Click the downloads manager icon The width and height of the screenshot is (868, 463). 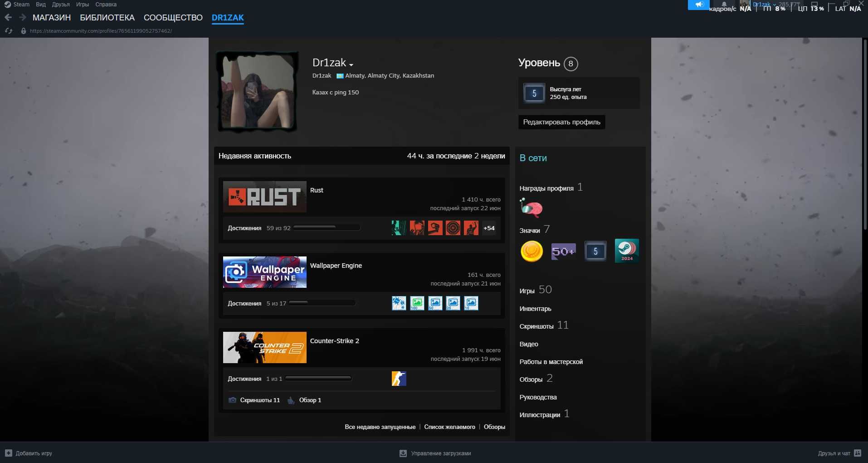click(403, 453)
